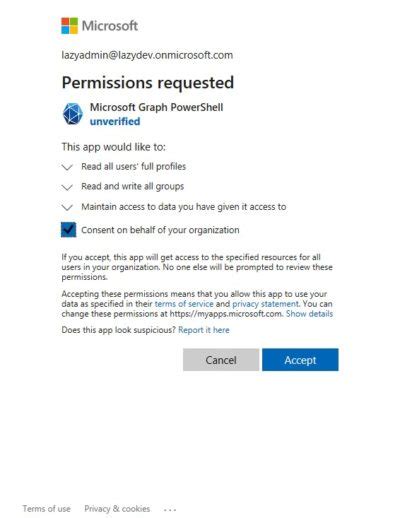
Task: Cancel the permissions request
Action: [x=221, y=360]
